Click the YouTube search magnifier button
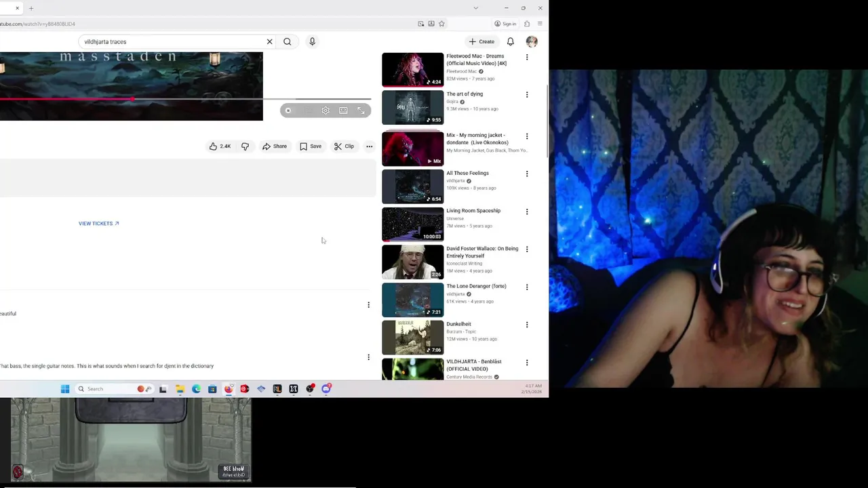The image size is (868, 488). coord(288,41)
